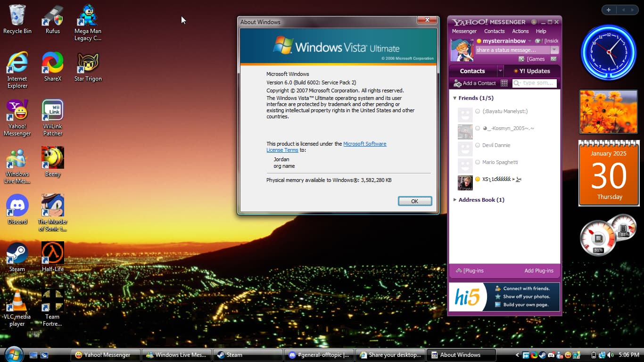
Task: Open Internet Explorer desktop shortcut
Action: point(17,70)
